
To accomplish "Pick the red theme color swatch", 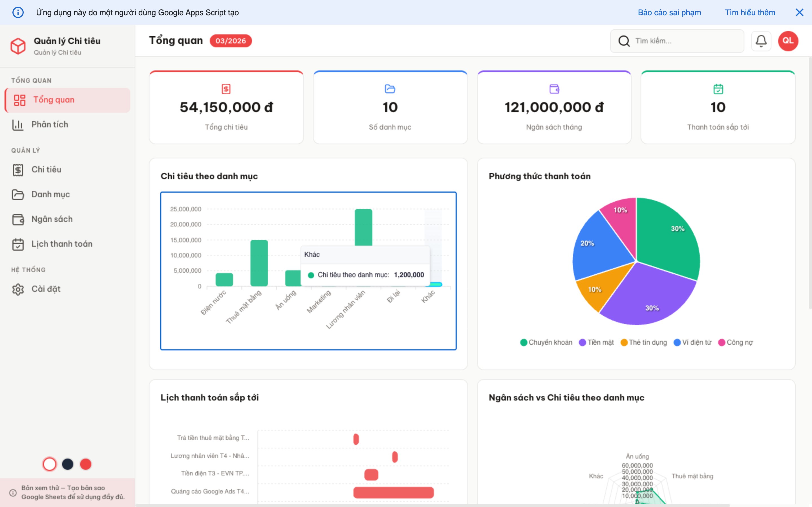I will [85, 464].
